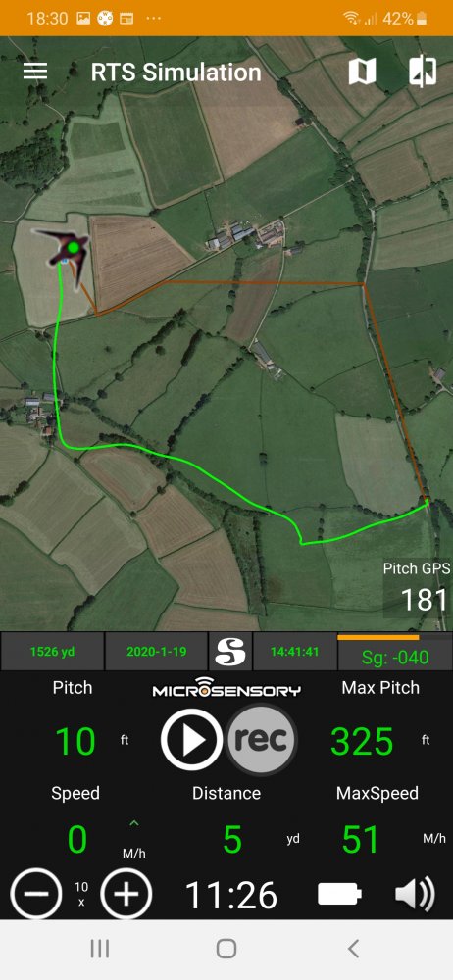Tap the Sg: -040 signal bar

395,653
